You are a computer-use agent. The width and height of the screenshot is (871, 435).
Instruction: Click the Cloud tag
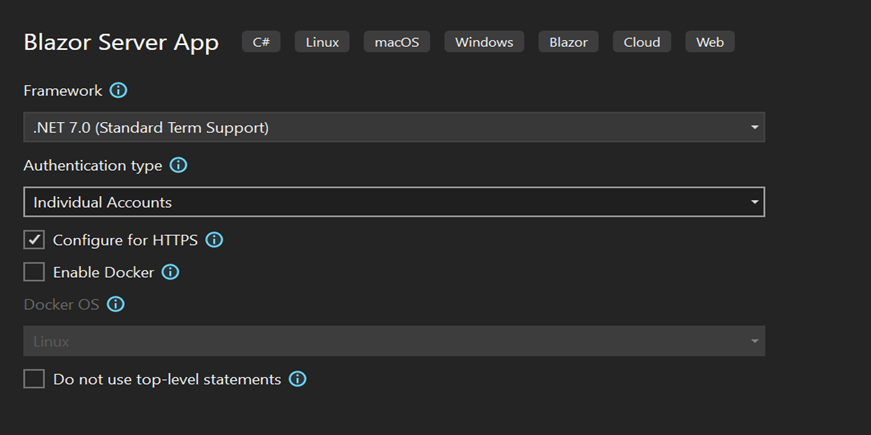click(x=642, y=42)
